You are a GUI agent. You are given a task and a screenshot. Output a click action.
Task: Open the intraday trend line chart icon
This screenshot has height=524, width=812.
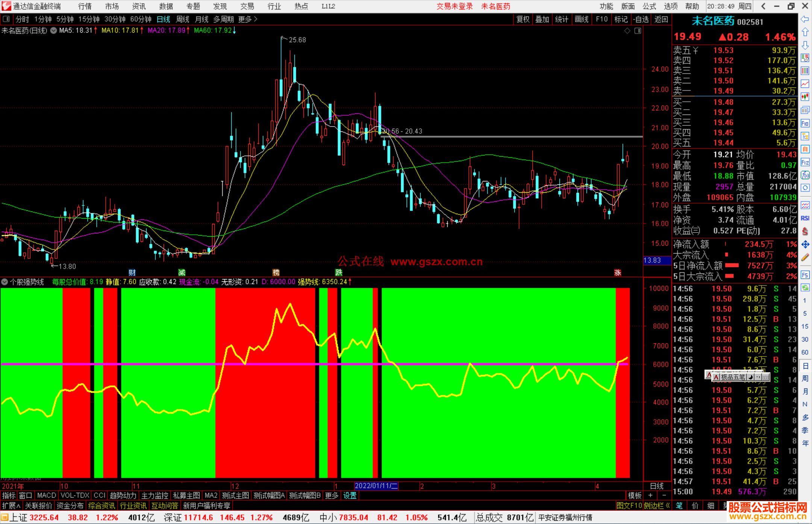tap(805, 84)
